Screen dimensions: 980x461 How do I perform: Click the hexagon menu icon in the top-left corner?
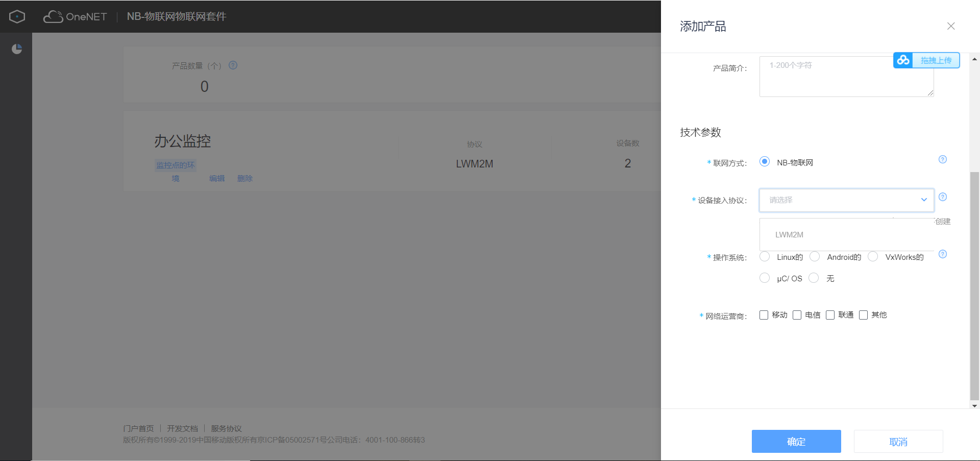pyautogui.click(x=17, y=16)
